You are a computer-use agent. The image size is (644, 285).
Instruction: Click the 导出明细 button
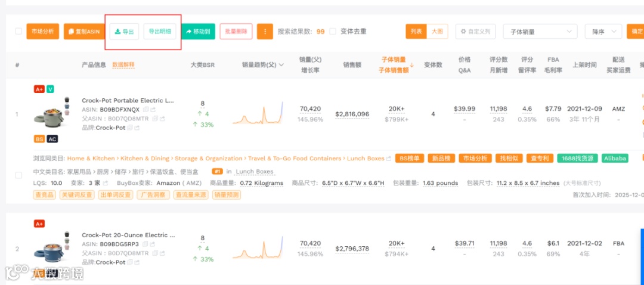tap(160, 31)
